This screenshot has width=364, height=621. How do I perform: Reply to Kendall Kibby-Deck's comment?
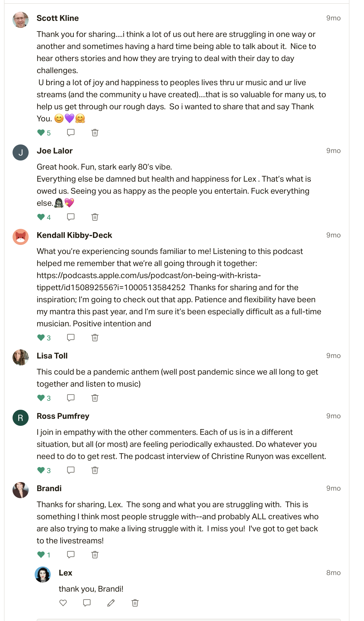click(71, 338)
